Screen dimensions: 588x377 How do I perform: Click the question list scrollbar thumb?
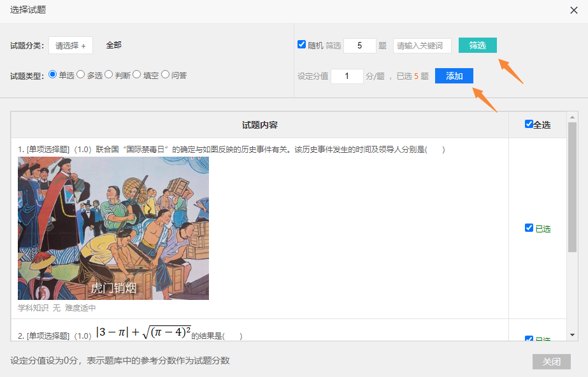click(572, 187)
